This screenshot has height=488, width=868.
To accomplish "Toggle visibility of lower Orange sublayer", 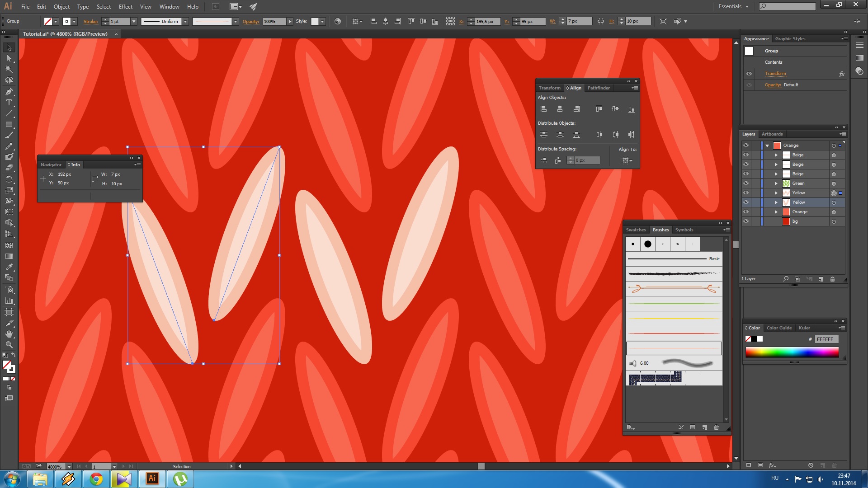I will click(746, 211).
